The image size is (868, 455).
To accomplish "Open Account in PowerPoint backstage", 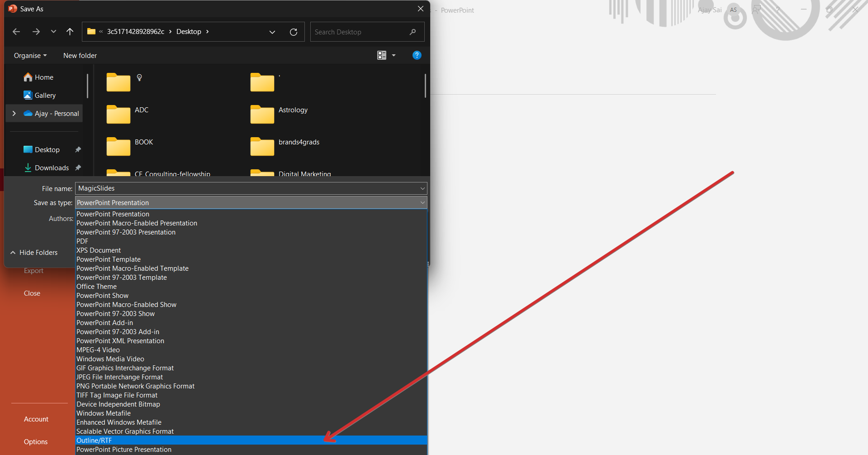I will pos(36,419).
